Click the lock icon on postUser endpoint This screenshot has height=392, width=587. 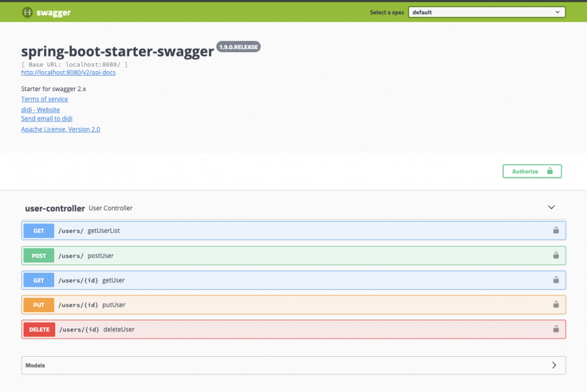[x=555, y=255]
